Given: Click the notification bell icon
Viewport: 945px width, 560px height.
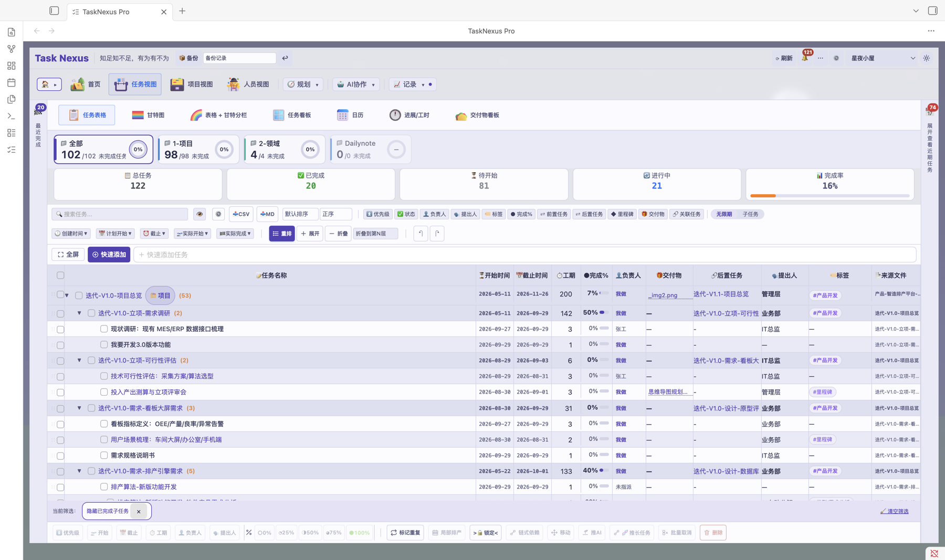Looking at the screenshot, I should [x=805, y=58].
